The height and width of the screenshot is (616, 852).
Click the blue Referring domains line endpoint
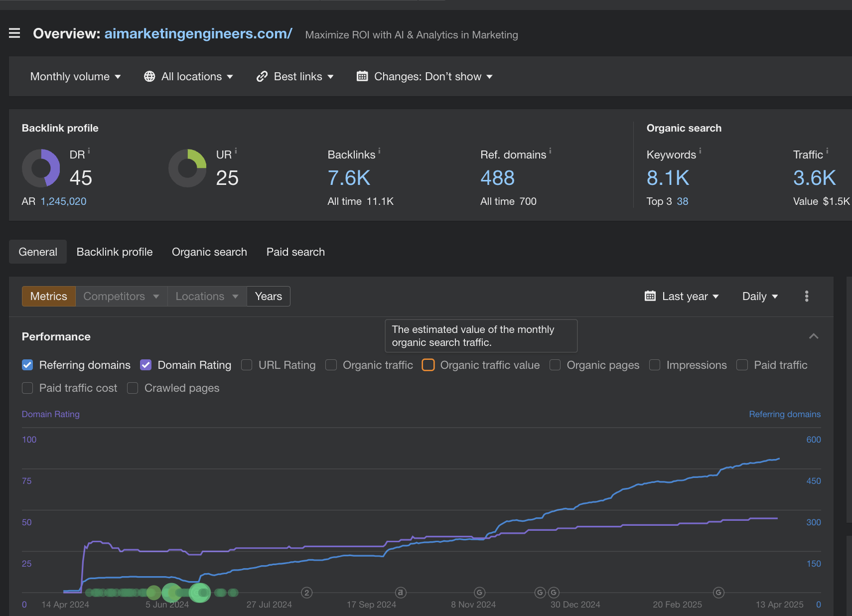click(779, 459)
